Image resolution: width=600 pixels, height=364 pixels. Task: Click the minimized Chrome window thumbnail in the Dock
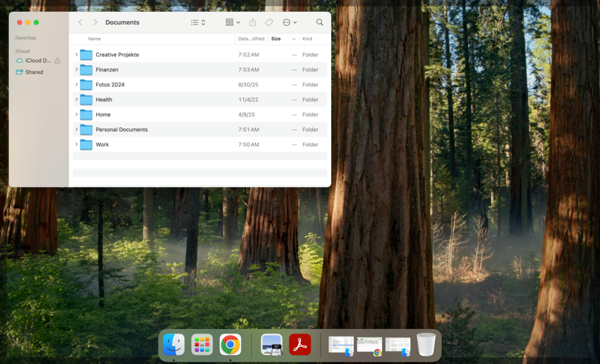click(x=369, y=345)
